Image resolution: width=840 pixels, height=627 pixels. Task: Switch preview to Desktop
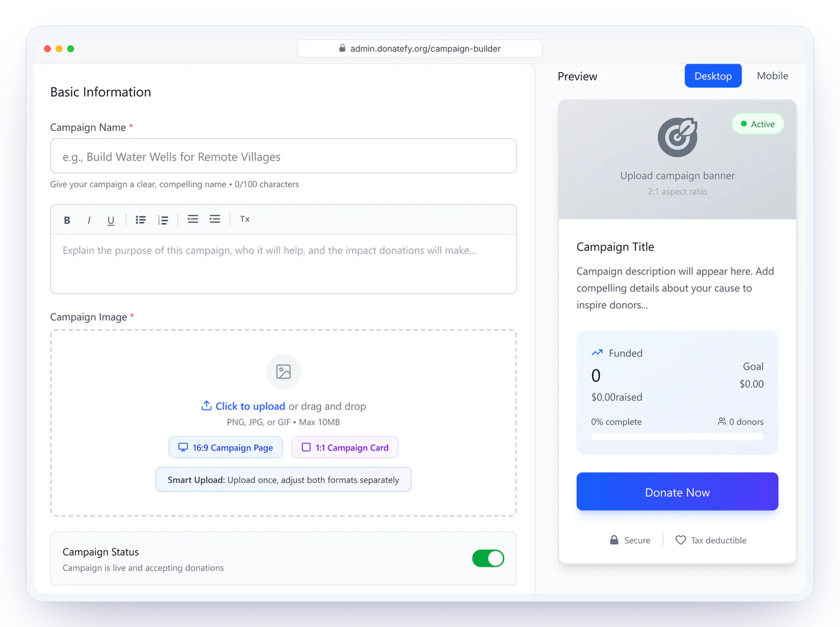(x=713, y=76)
